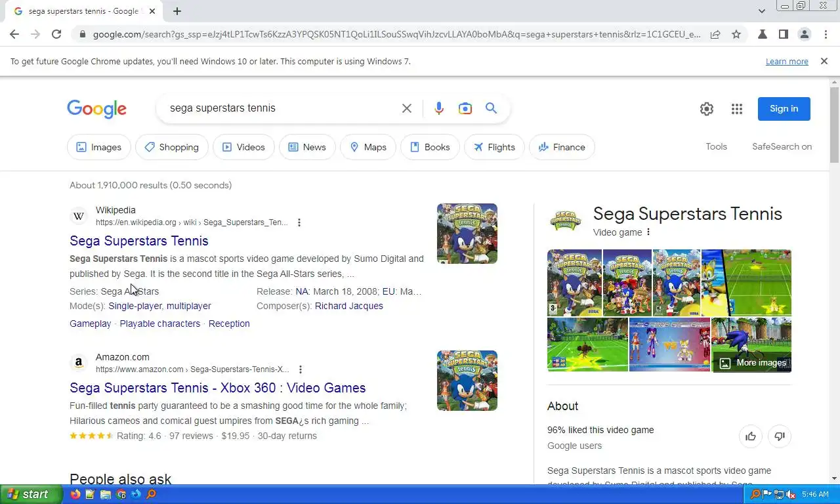The width and height of the screenshot is (840, 504).
Task: Open the Wikipedia result cover thumbnail
Action: [x=467, y=234]
